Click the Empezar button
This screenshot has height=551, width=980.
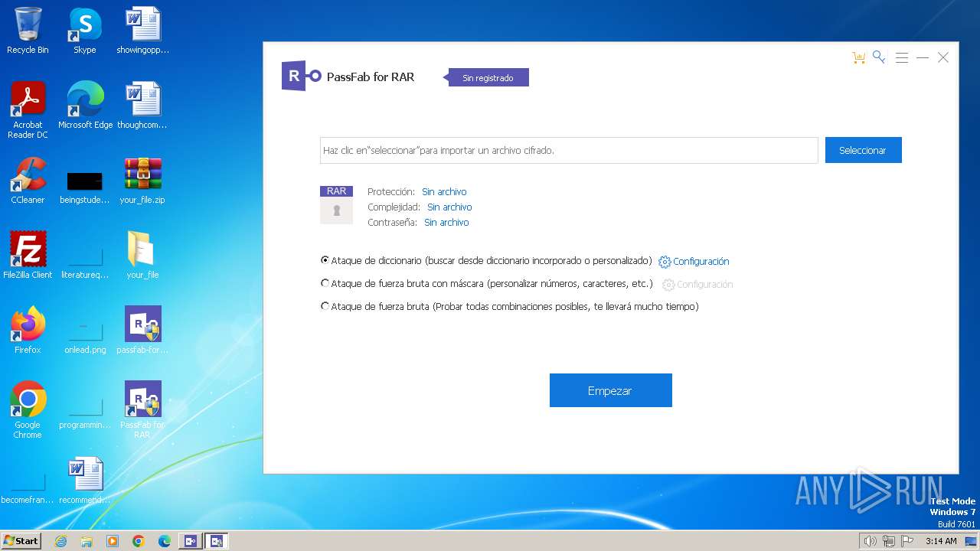[611, 390]
